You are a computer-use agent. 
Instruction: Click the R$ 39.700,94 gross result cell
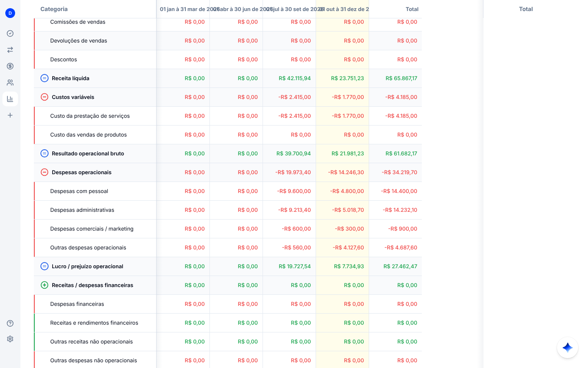294,154
